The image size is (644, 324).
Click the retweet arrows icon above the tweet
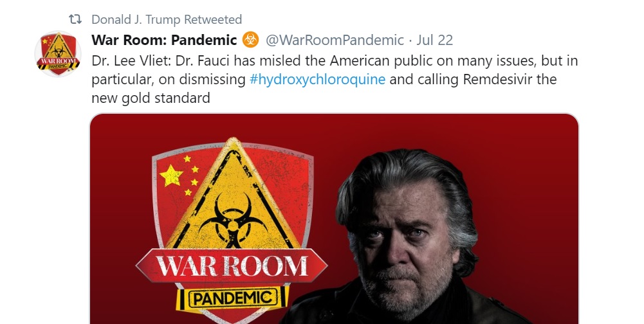click(75, 19)
